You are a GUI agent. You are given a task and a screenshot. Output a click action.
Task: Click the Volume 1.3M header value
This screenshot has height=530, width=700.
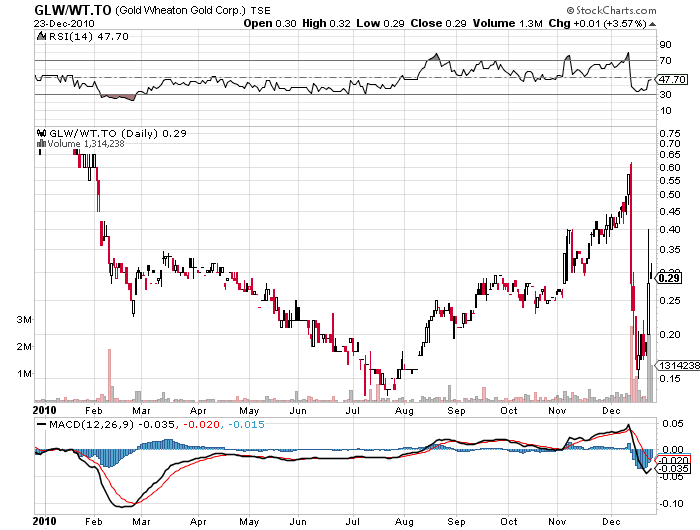[508, 23]
